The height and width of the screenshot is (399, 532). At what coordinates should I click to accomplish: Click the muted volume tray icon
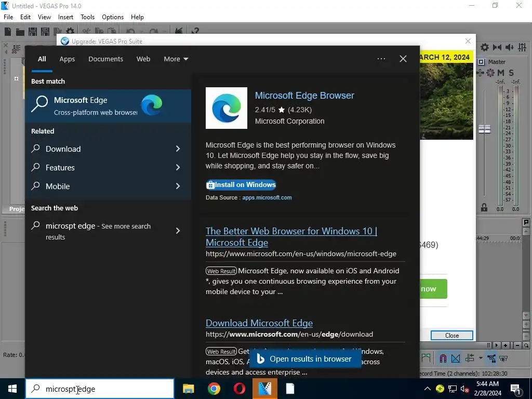[x=464, y=389]
